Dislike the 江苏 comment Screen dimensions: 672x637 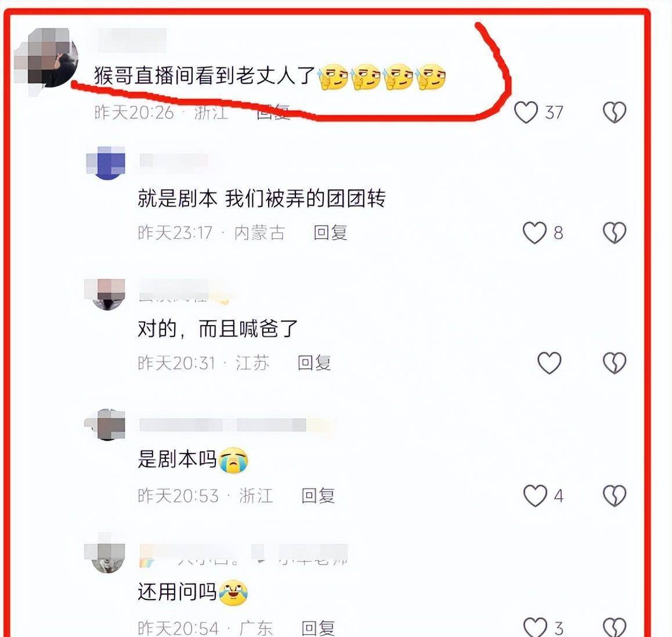[x=615, y=363]
